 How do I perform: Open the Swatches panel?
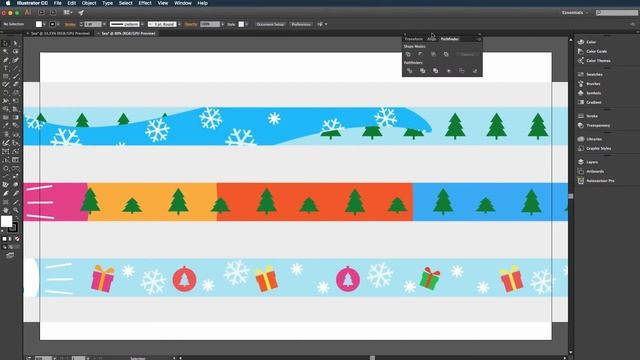[590, 74]
